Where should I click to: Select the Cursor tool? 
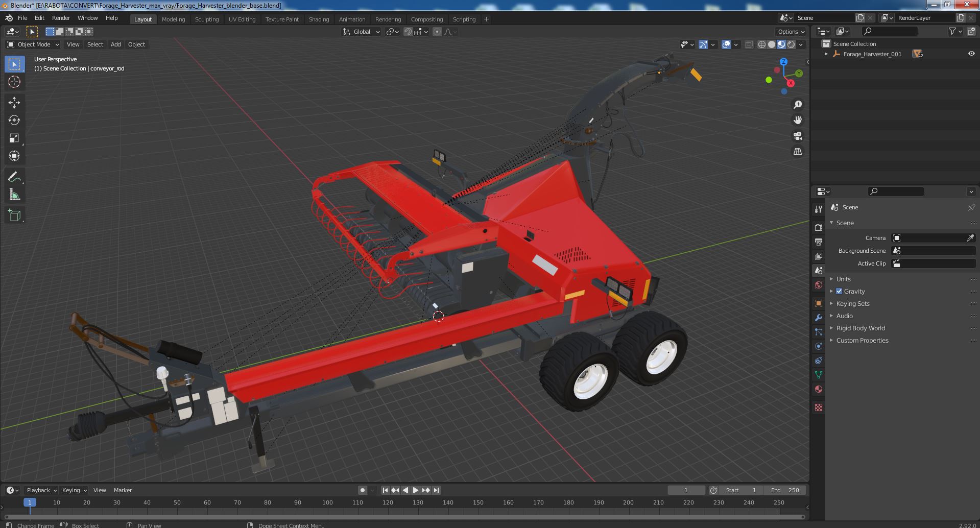(x=14, y=82)
